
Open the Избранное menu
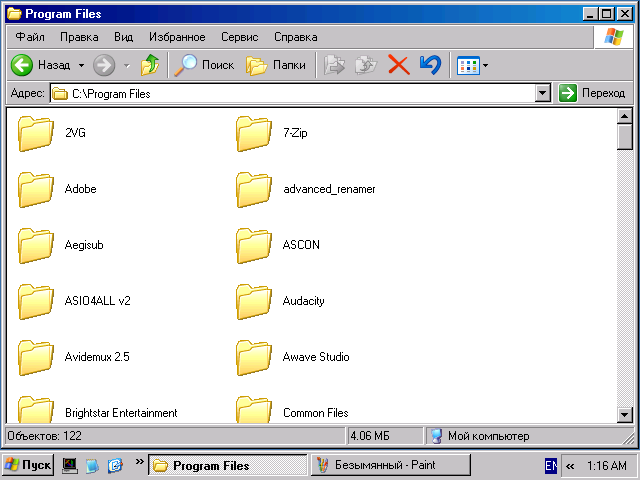point(177,37)
